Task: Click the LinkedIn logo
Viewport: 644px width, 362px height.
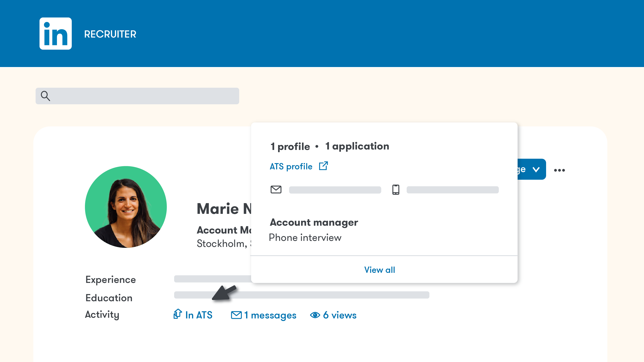Action: [55, 33]
